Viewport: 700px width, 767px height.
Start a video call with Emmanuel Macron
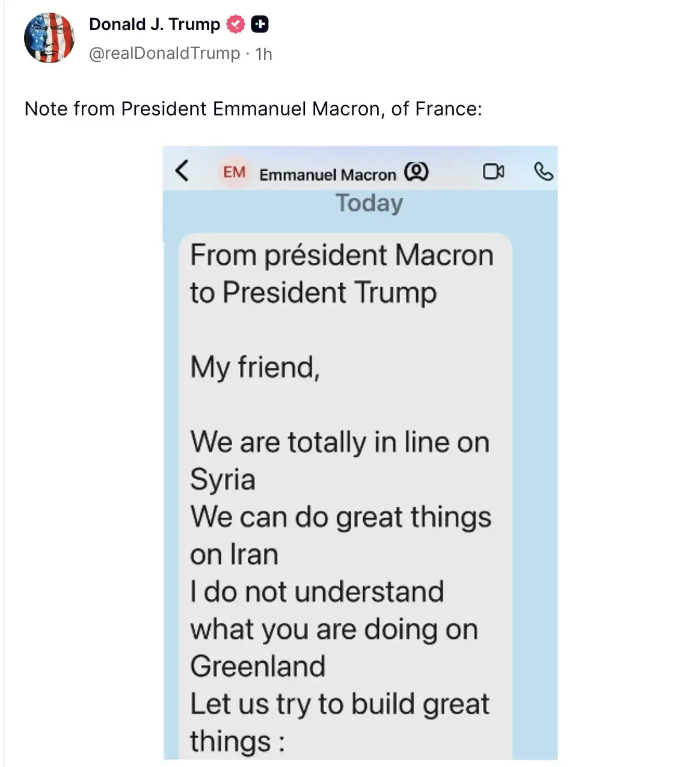coord(494,172)
